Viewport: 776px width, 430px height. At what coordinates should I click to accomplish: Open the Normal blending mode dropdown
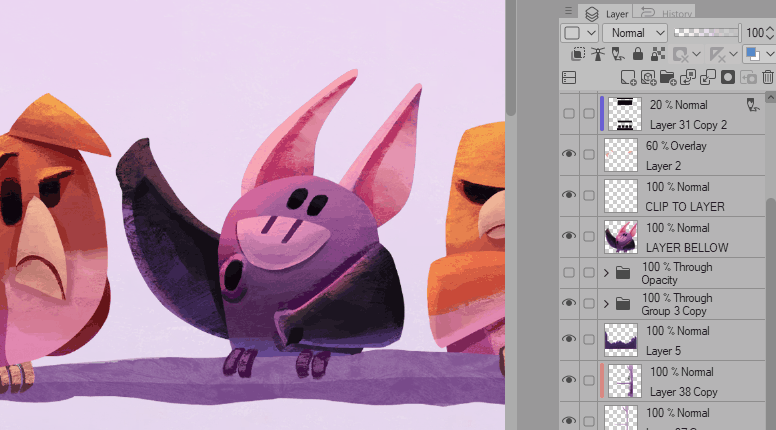(634, 33)
